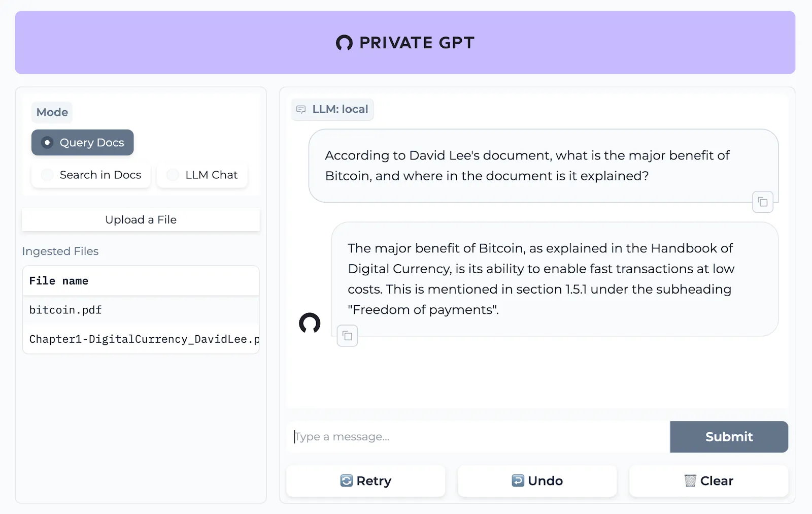Click the undo arrow icon

click(x=517, y=480)
